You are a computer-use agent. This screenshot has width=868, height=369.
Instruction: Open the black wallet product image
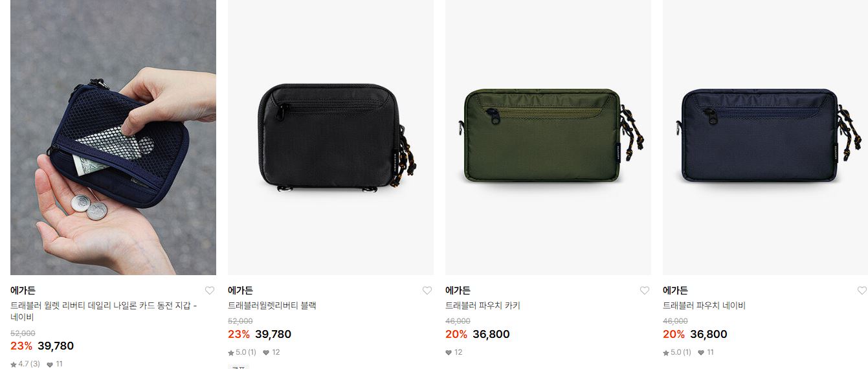[x=331, y=137]
